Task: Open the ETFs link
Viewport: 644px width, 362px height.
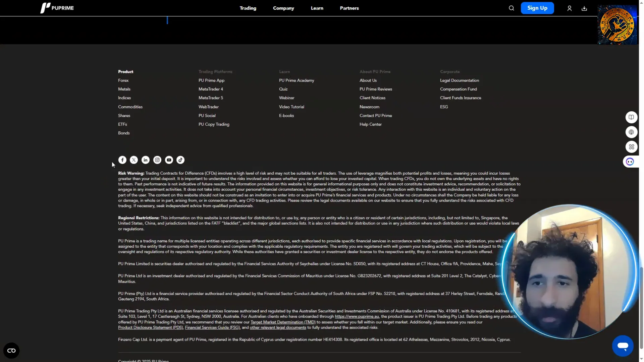Action: (x=122, y=124)
